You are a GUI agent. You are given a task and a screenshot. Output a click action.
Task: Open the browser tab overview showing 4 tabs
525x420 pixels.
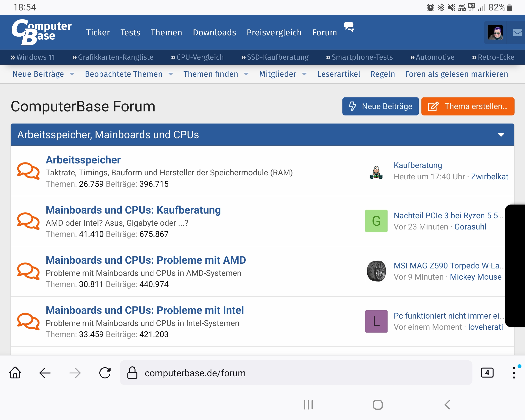pyautogui.click(x=487, y=373)
